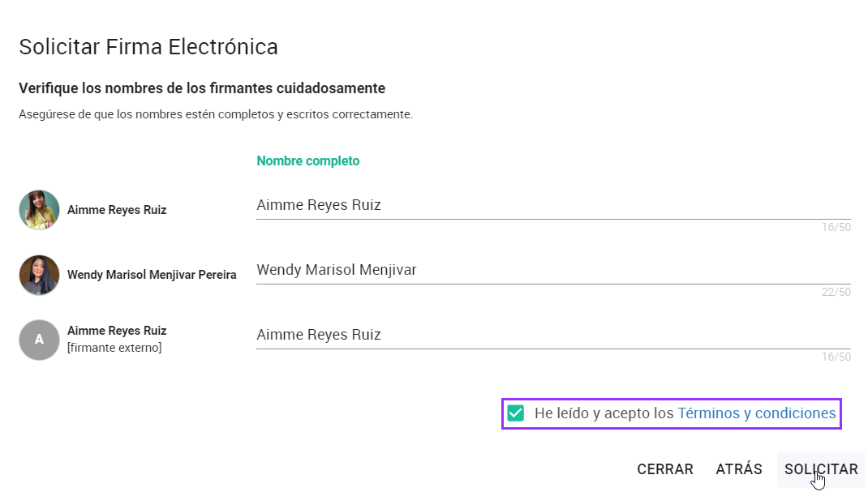Screen dimensions: 868x492
Task: Edit the external signer's full name field
Action: (553, 335)
